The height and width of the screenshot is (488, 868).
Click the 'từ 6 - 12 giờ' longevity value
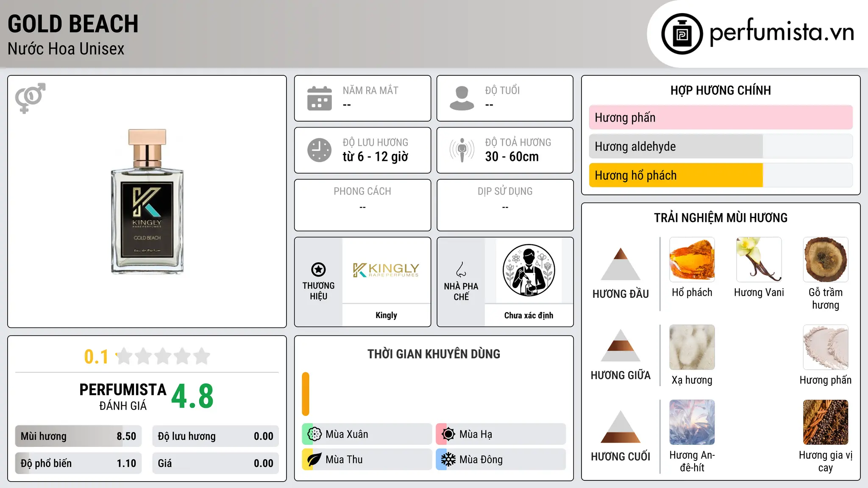(x=376, y=157)
